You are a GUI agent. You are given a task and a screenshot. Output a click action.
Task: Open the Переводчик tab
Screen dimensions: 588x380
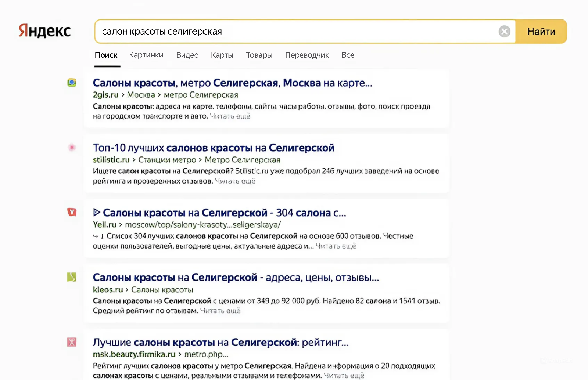click(x=307, y=55)
